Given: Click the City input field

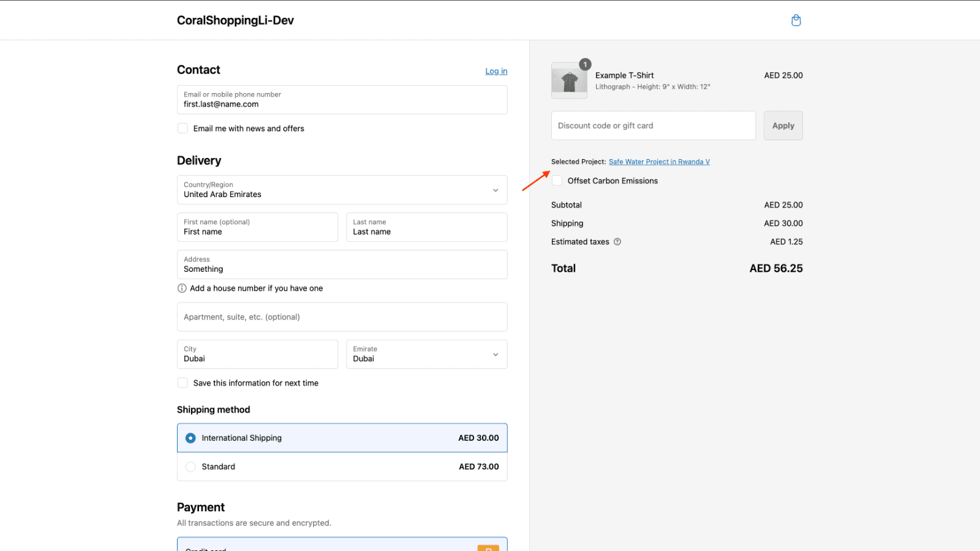Looking at the screenshot, I should tap(257, 354).
